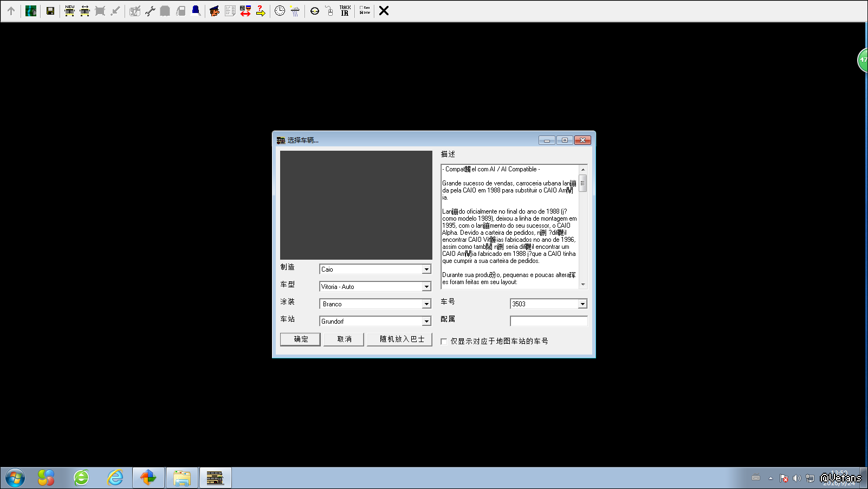Open the clock (time settings) icon

pos(280,11)
